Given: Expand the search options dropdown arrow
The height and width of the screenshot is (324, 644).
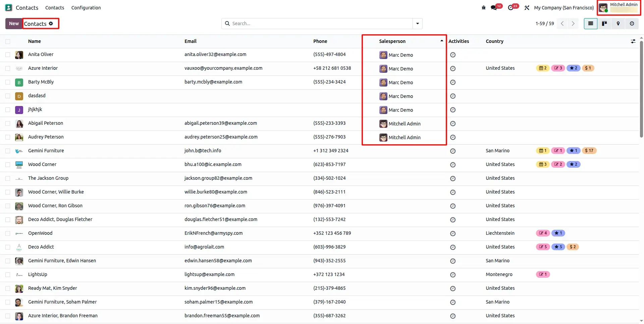Looking at the screenshot, I should [418, 23].
